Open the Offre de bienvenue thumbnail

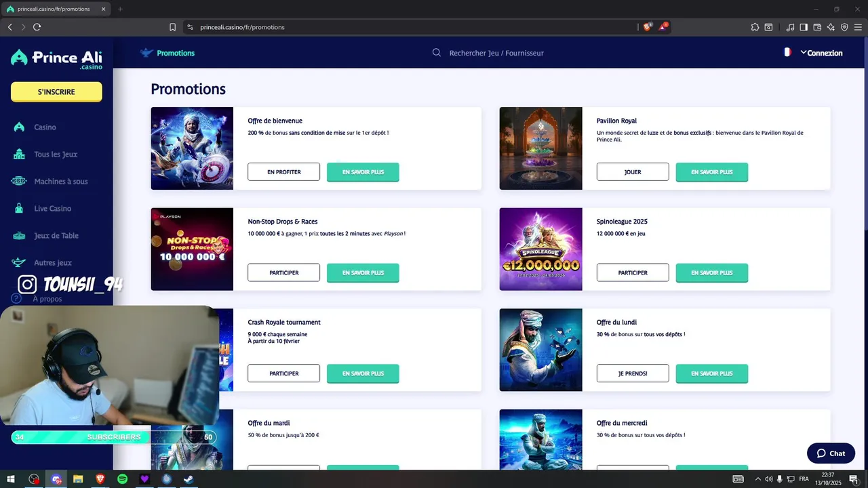tap(192, 148)
